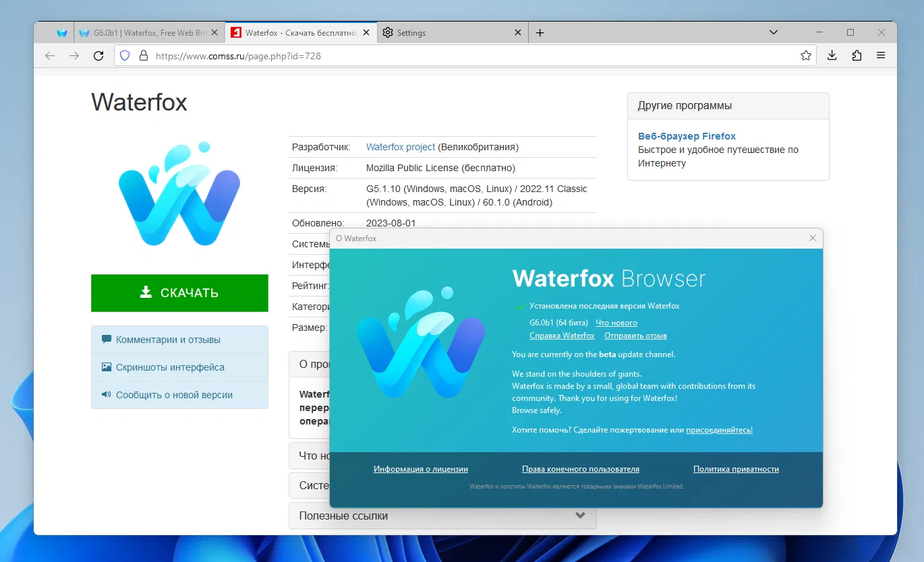Image resolution: width=924 pixels, height=562 pixels.
Task: Show site security padlock info
Action: pyautogui.click(x=143, y=56)
